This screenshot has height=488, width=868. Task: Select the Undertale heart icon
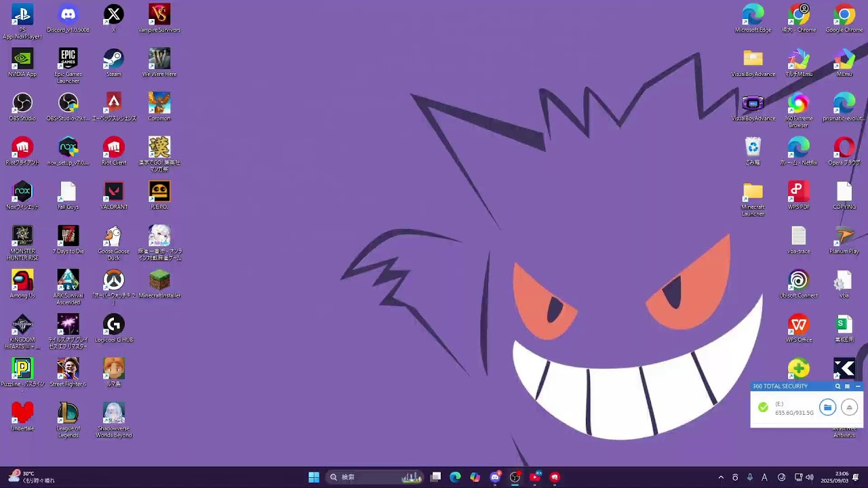point(22,417)
